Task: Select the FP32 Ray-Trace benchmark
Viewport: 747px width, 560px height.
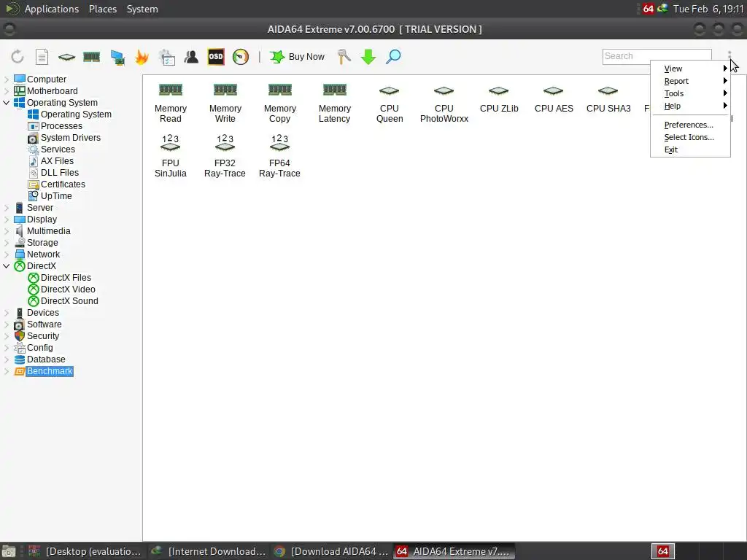Action: [225, 156]
